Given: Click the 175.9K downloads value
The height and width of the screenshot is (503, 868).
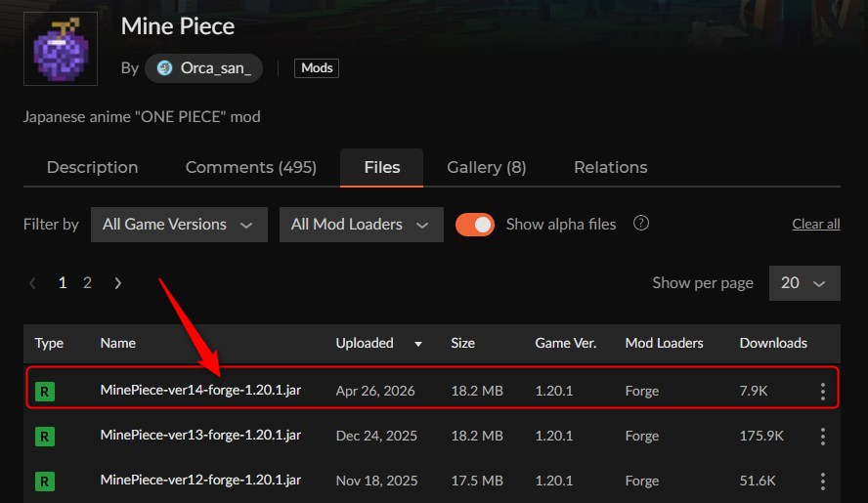Looking at the screenshot, I should click(761, 436).
